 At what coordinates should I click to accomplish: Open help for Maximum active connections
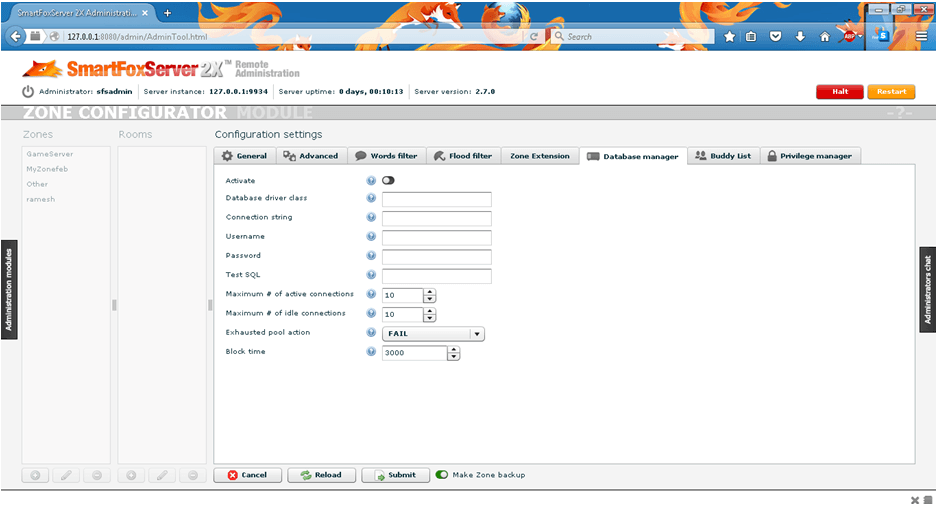point(371,294)
